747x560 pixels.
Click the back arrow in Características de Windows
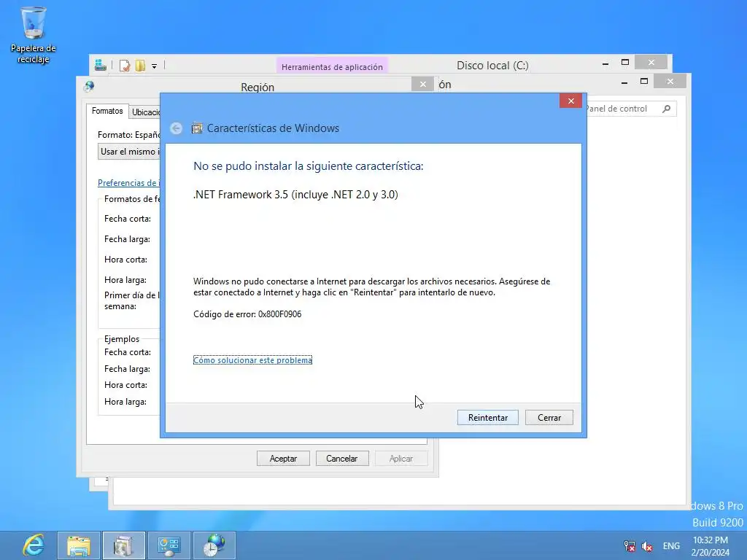[x=177, y=128]
